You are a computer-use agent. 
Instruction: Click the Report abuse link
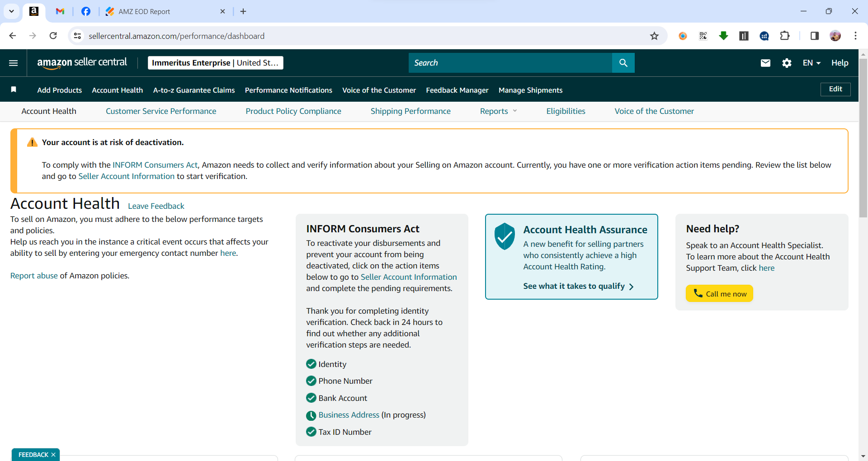pyautogui.click(x=34, y=276)
